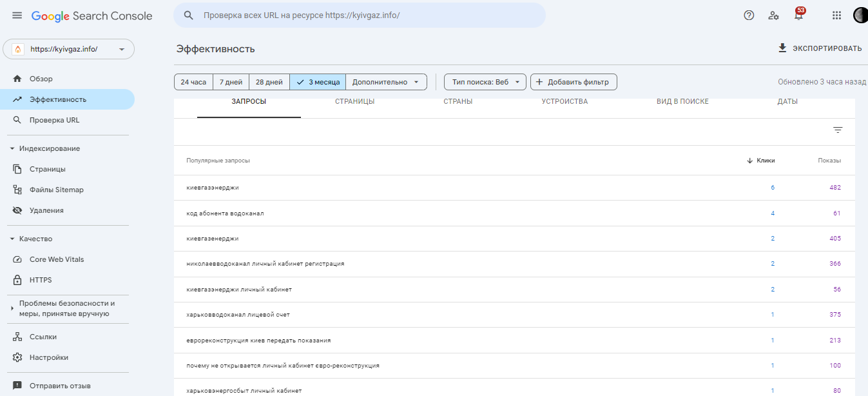The image size is (868, 396).
Task: Open the Дополнительно date dropdown
Action: (x=387, y=82)
